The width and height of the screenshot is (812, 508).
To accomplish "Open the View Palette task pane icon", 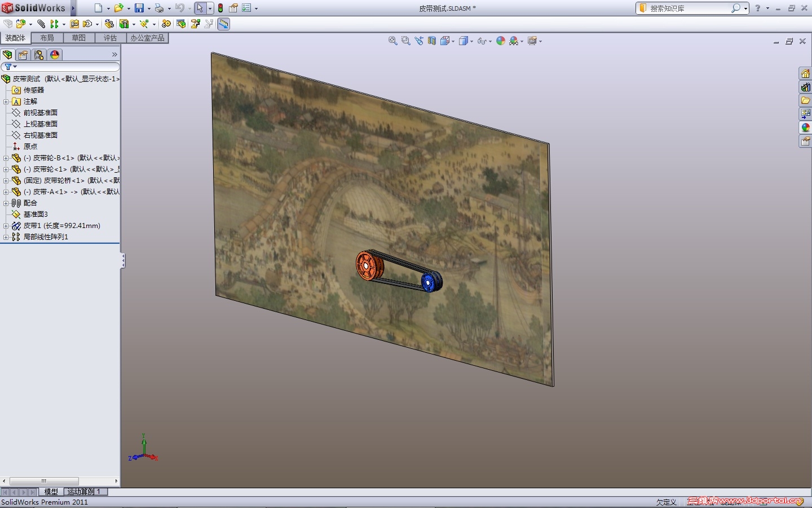I will (x=805, y=114).
